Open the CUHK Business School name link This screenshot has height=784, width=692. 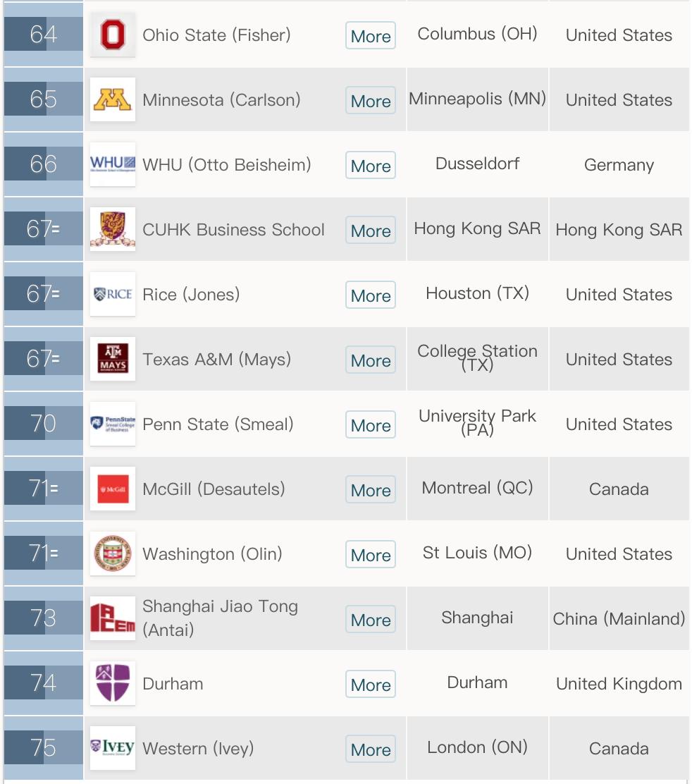pos(233,230)
